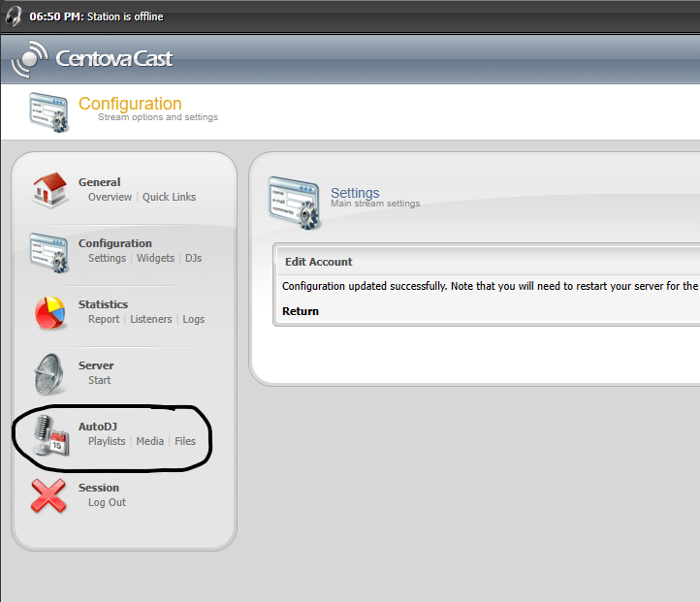
Task: Open Settings under Configuration
Action: 108,258
